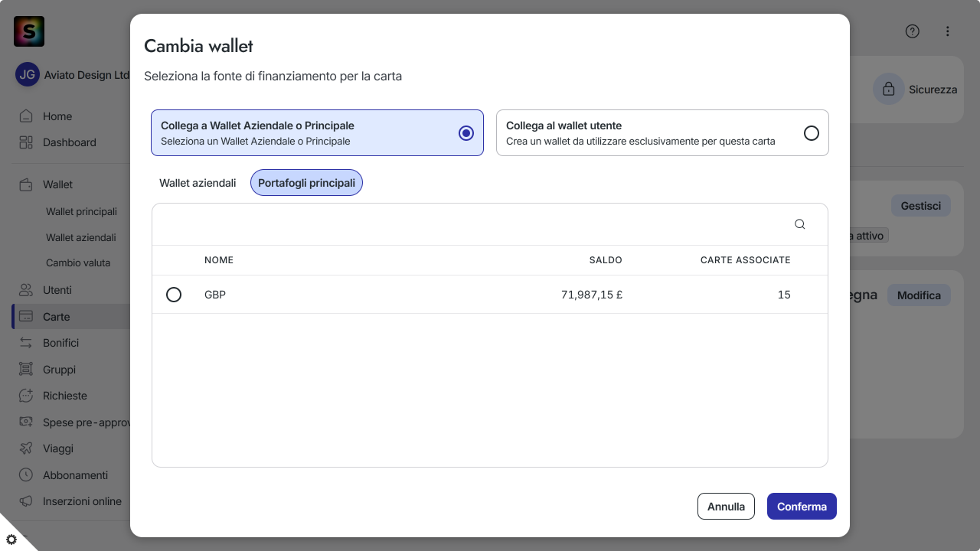Click the Sicurezza label
Screen dimensions: 980x551
coord(933,90)
